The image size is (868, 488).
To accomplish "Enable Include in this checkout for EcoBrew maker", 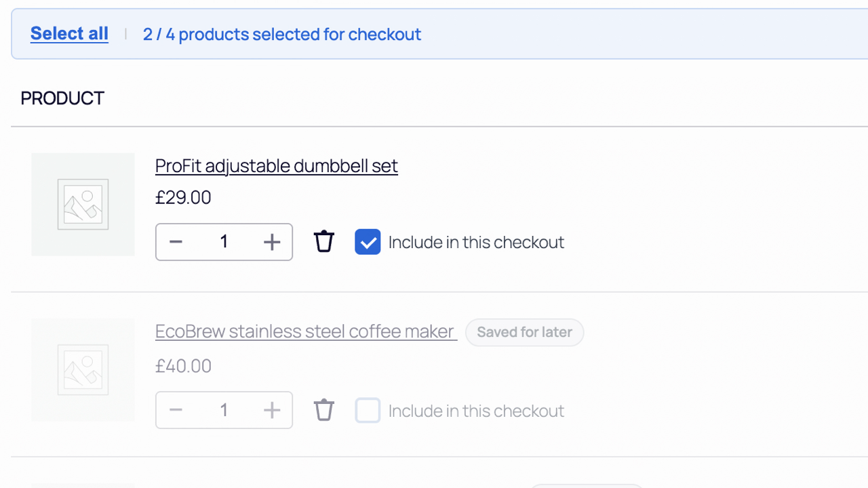I will click(x=368, y=409).
